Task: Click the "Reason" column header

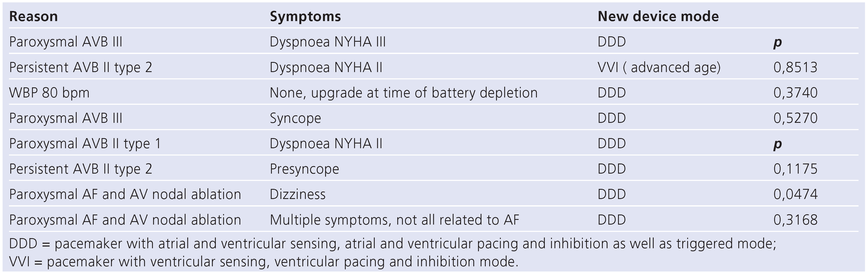Action: coord(33,16)
